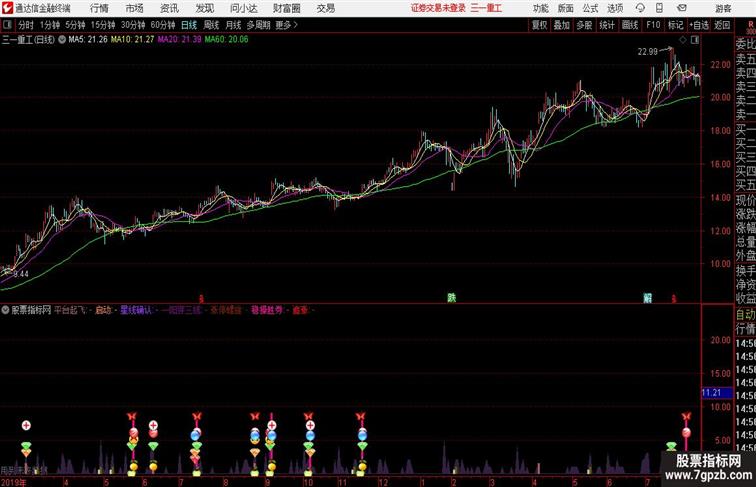The height and width of the screenshot is (487, 756).
Task: Open the 版面 menu
Action: point(565,8)
